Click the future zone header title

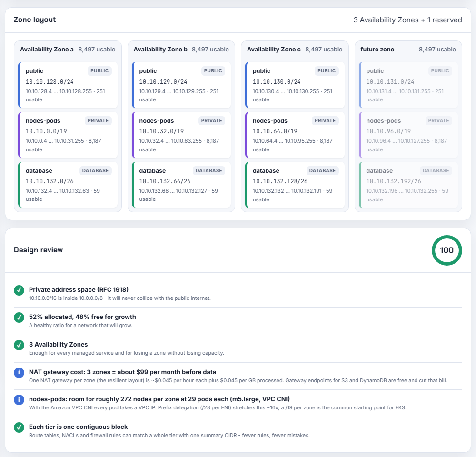377,49
